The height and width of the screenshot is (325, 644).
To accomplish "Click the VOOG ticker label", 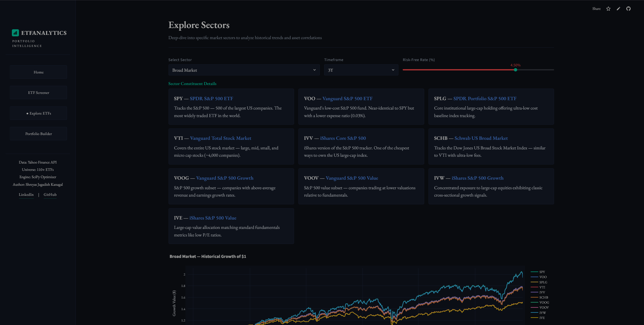I will pos(181,178).
